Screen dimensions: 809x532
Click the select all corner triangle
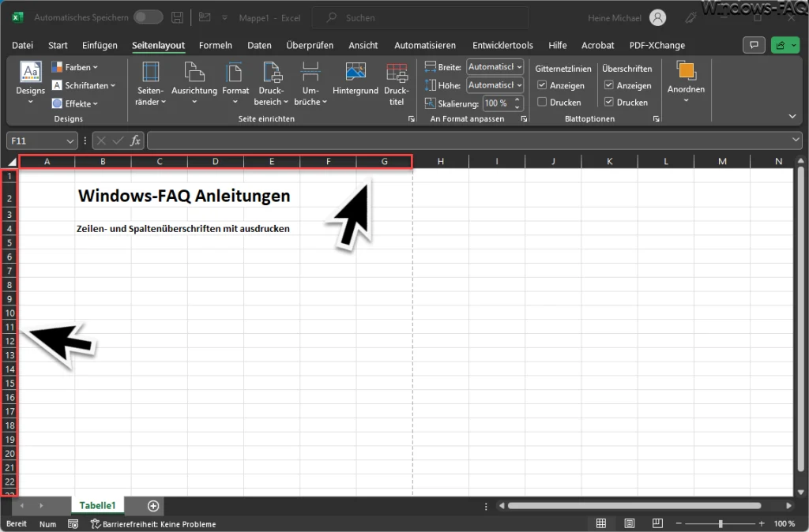11,162
